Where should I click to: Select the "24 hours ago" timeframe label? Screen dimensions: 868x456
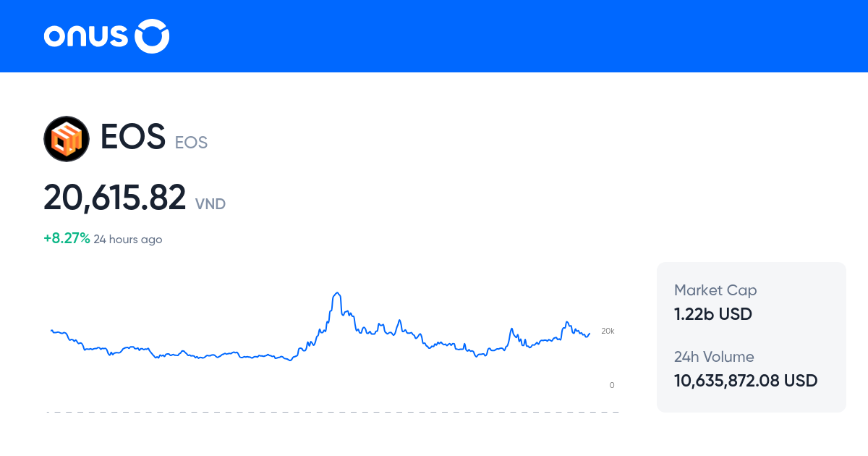pyautogui.click(x=128, y=240)
